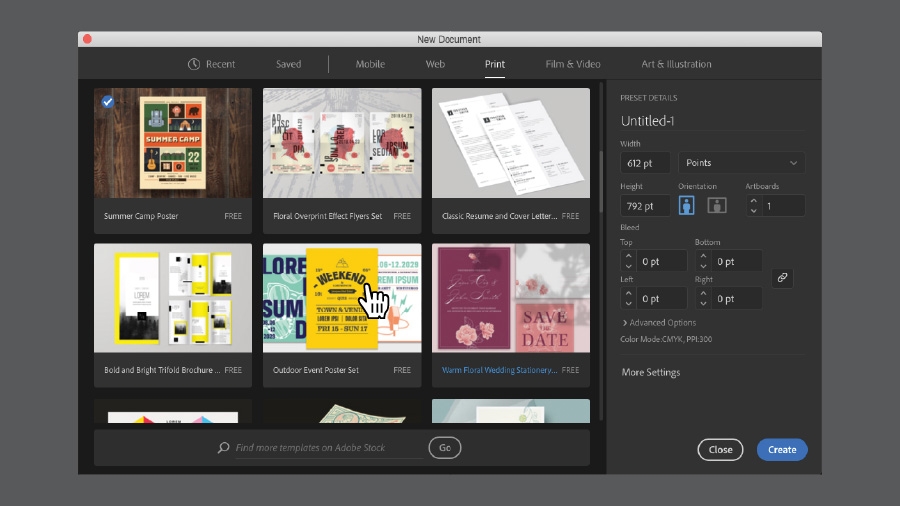This screenshot has height=506, width=900.
Task: Click the Width input field
Action: pos(645,163)
